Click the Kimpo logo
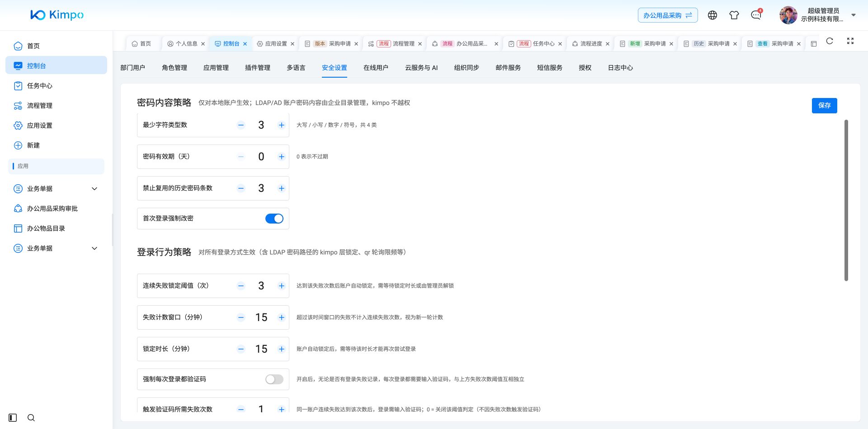868x429 pixels. pos(57,15)
